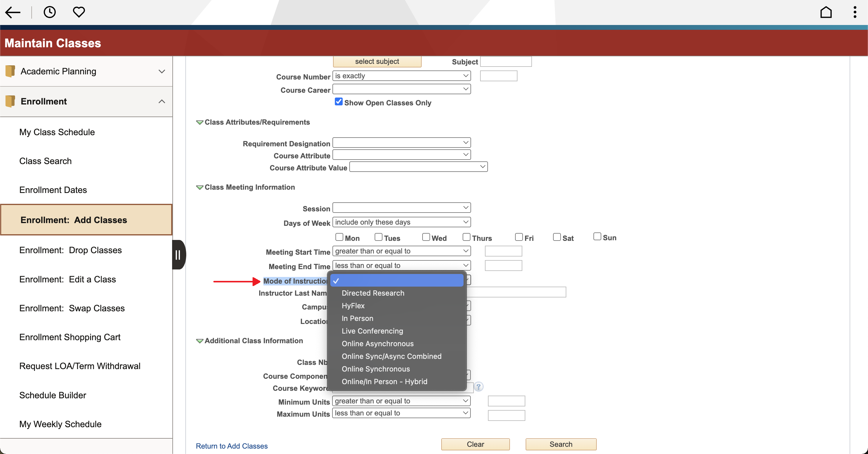The width and height of the screenshot is (868, 454).
Task: Collapse Class Meeting Information section triangle
Action: point(200,187)
